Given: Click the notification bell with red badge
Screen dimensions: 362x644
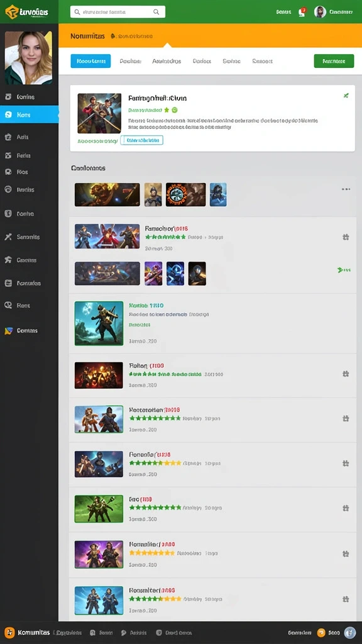Looking at the screenshot, I should (x=302, y=12).
